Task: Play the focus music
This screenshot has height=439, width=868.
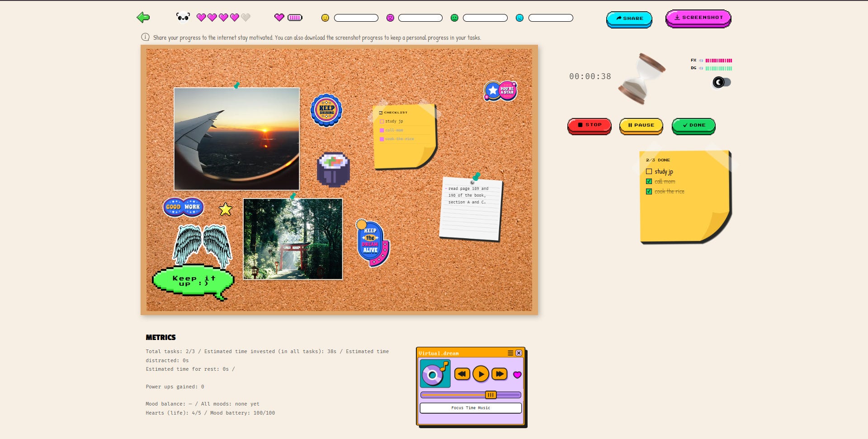Action: (x=481, y=374)
